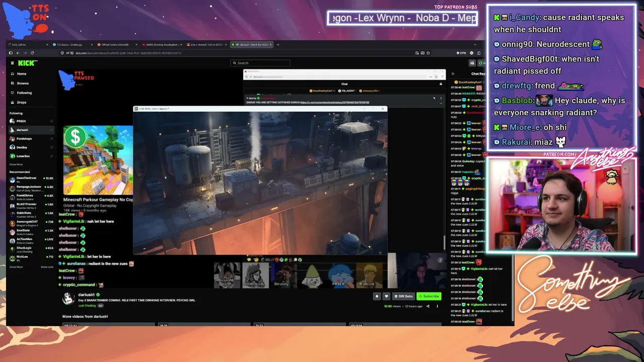
Task: Expand Show More under Recommended channels
Action: coord(16,267)
